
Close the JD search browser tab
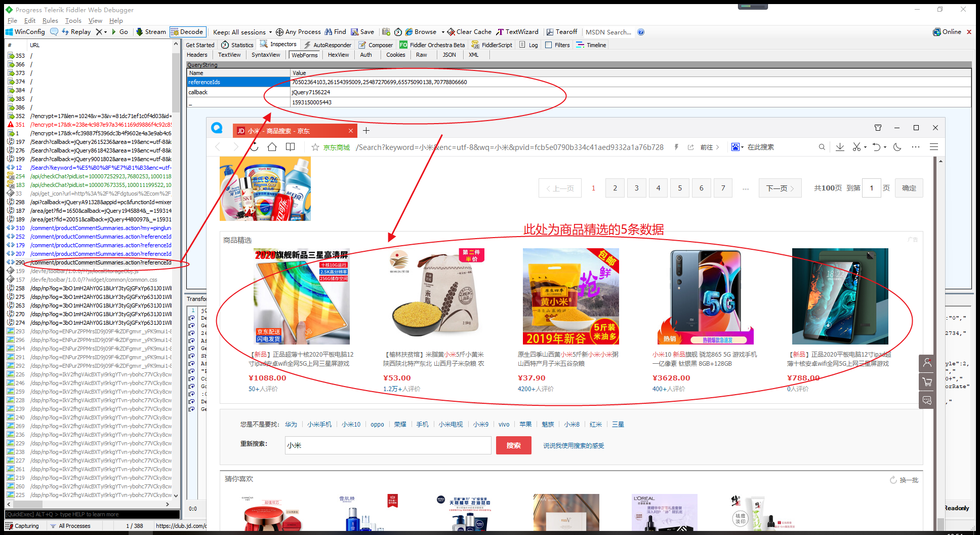pyautogui.click(x=351, y=131)
